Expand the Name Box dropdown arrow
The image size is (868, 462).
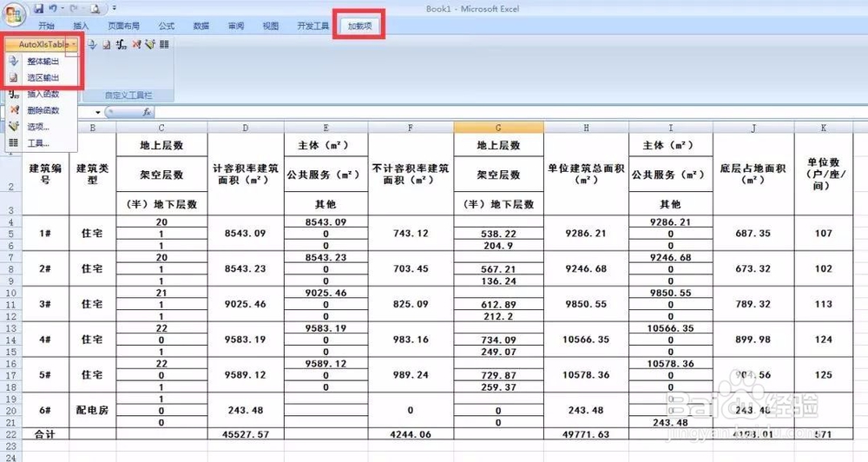point(98,112)
